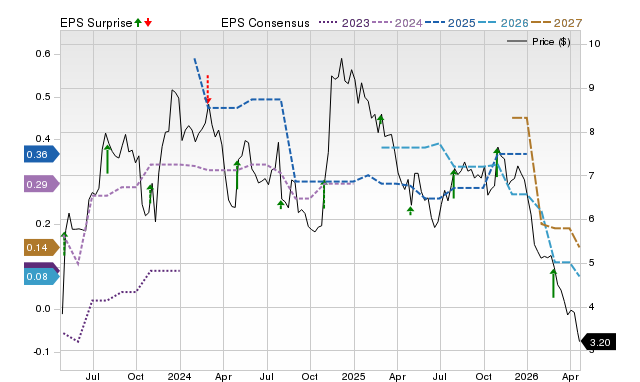This screenshot has width=640, height=382.
Task: Click the red negative EPS surprise arrow on the chart
Action: click(208, 89)
